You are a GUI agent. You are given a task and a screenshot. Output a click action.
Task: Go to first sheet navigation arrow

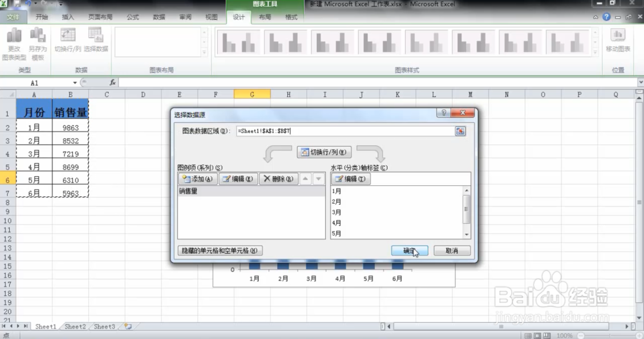[x=4, y=326]
